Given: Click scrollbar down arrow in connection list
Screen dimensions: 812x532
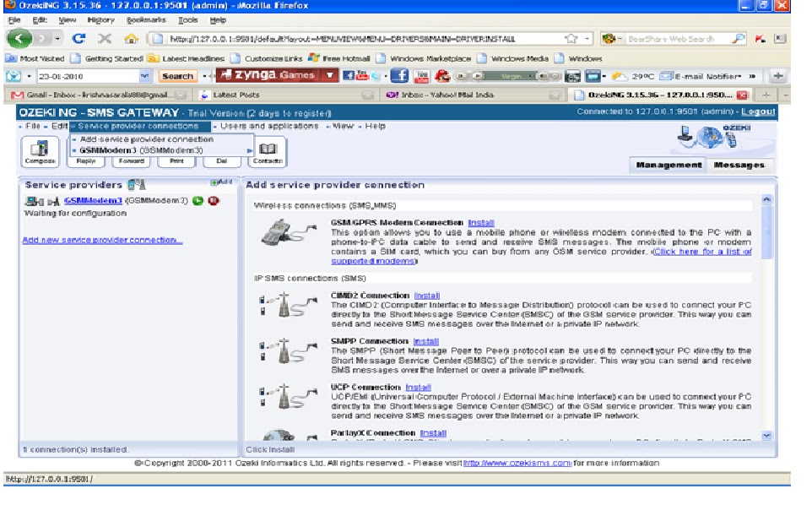Looking at the screenshot, I should [767, 436].
